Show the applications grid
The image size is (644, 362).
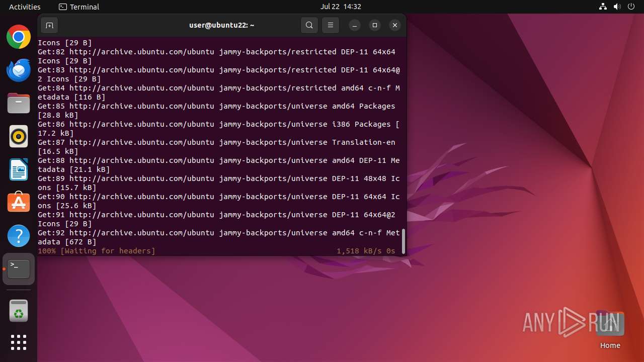click(x=19, y=342)
